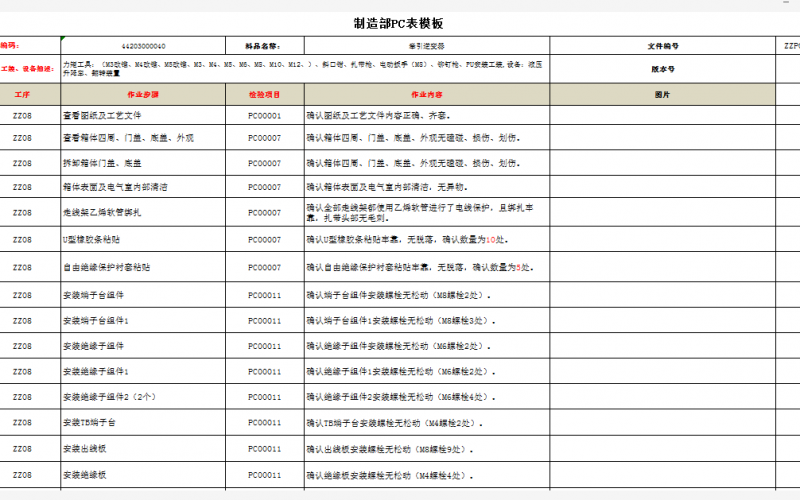Click the 图片 column header
The image size is (800, 500).
[662, 94]
